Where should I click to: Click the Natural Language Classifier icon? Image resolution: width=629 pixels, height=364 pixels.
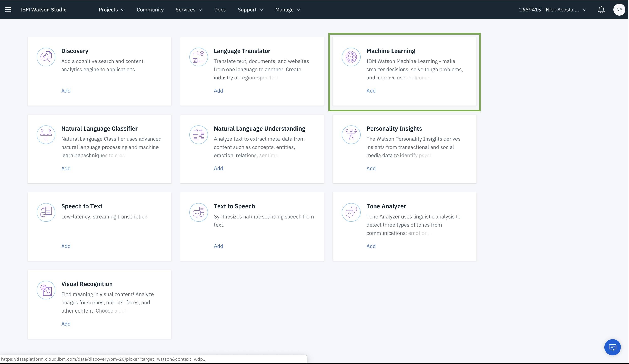click(x=46, y=135)
